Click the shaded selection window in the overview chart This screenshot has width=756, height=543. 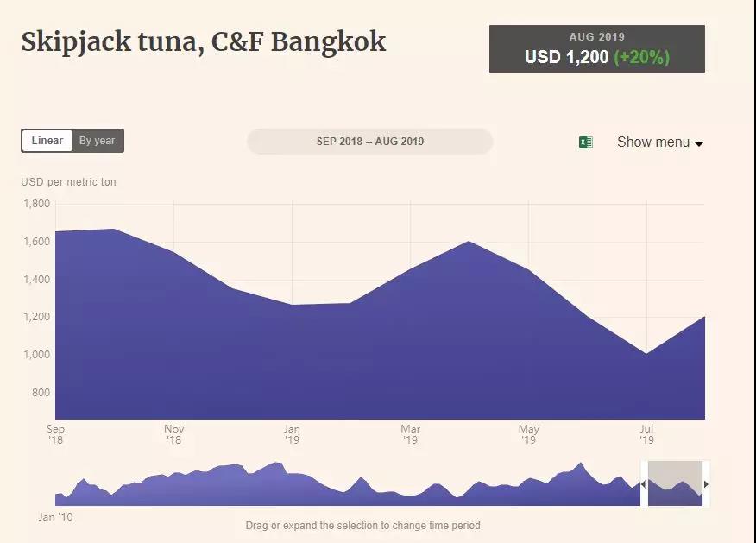[674, 483]
